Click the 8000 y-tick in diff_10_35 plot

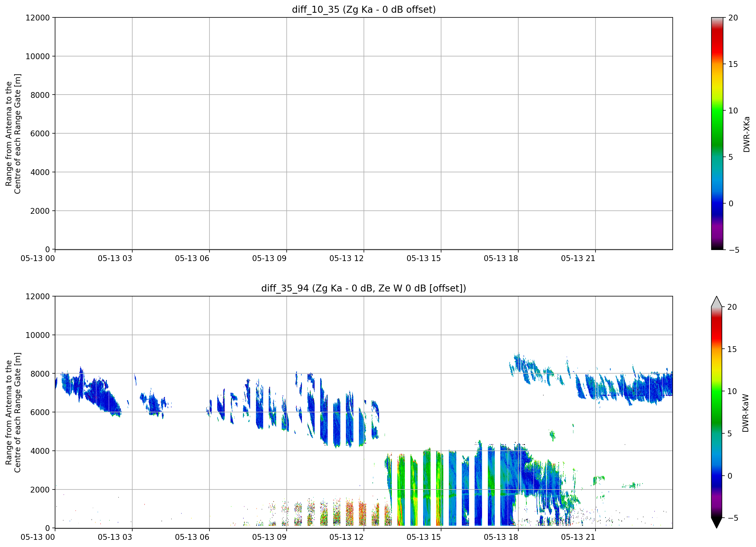pos(40,95)
